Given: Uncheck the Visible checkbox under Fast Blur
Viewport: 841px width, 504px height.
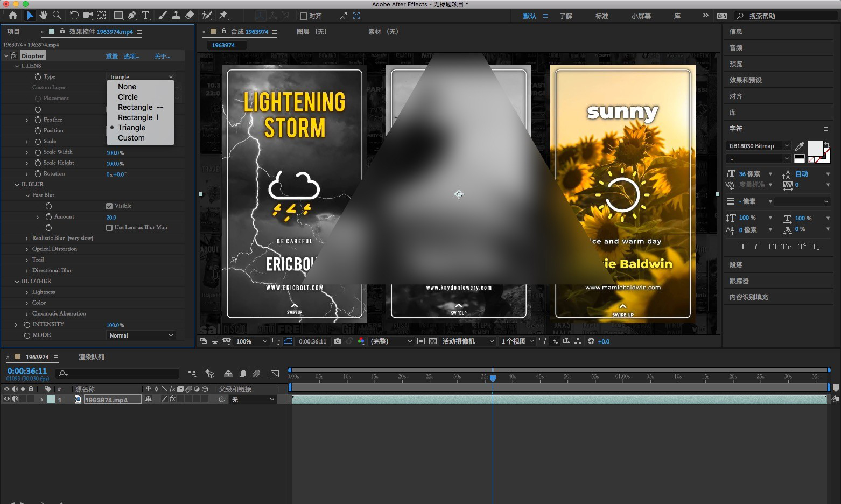Looking at the screenshot, I should [109, 206].
